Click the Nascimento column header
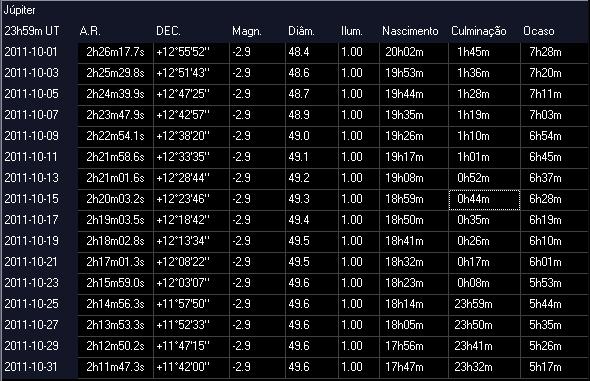This screenshot has height=381, width=590. coord(410,31)
